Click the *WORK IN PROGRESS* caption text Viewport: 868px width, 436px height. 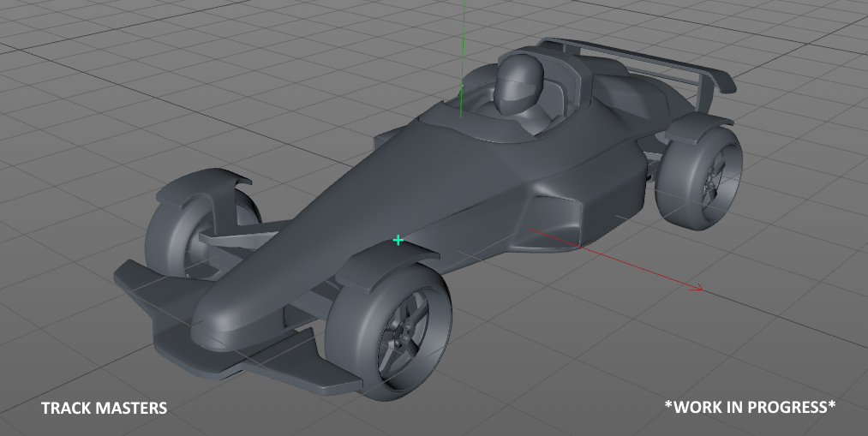[x=750, y=407]
